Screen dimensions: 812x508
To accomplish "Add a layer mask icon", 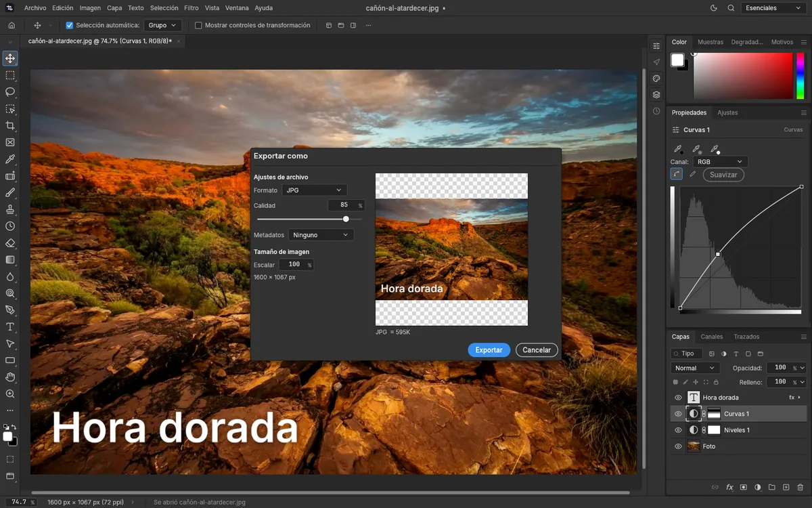I will 744,487.
